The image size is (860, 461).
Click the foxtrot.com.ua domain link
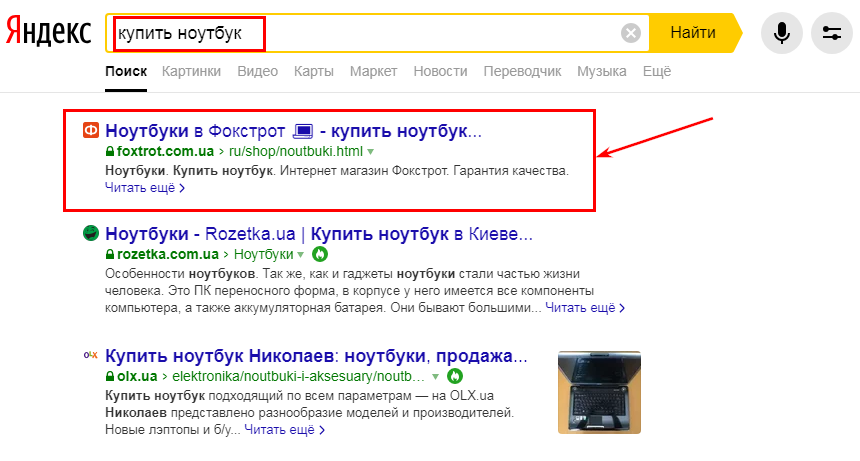(x=165, y=151)
